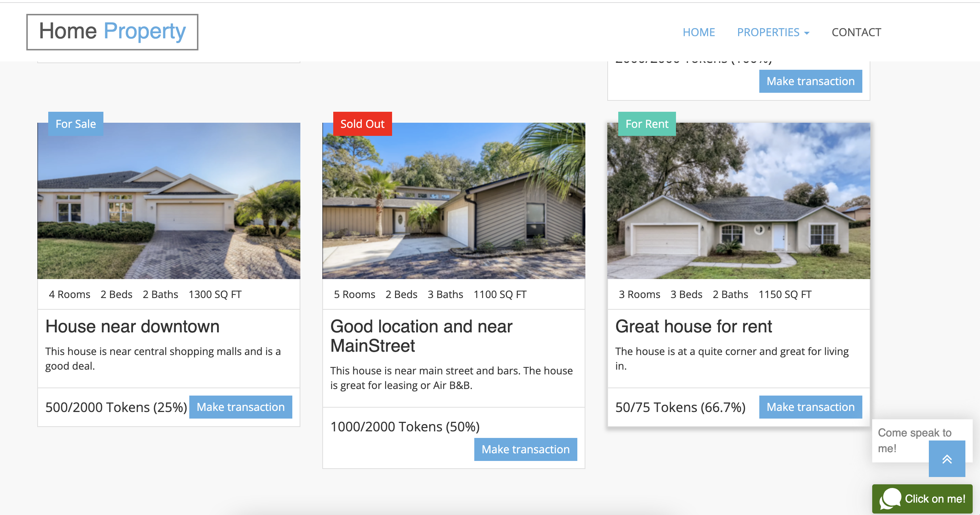Viewport: 980px width, 515px height.
Task: Click the For Rent badge
Action: [x=647, y=123]
